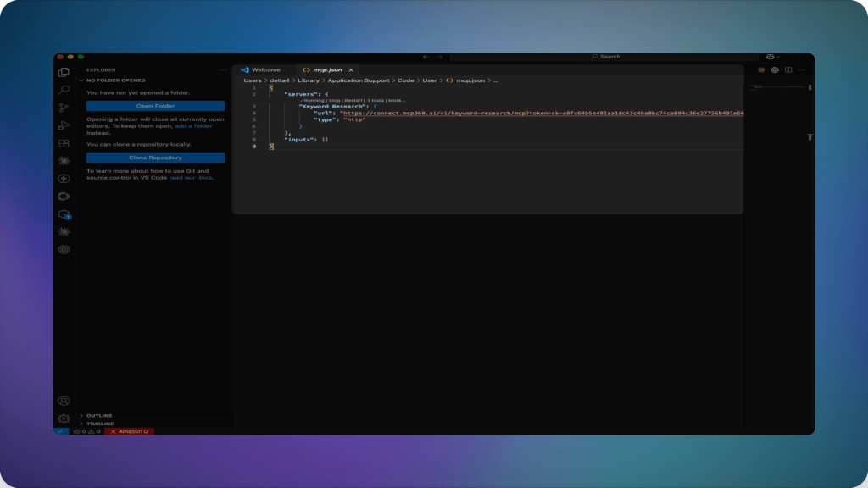Open Copilot dropdown arrow in title bar
The width and height of the screenshot is (868, 488).
click(778, 57)
